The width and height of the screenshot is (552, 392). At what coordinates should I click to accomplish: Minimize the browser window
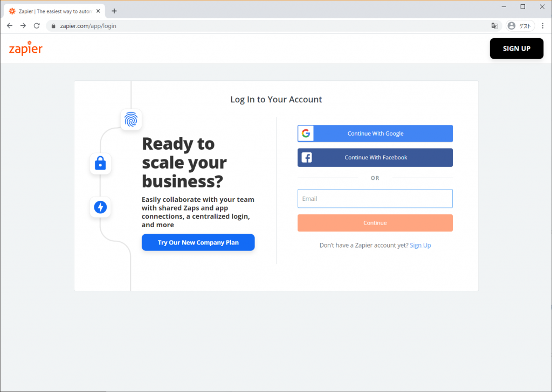point(504,6)
